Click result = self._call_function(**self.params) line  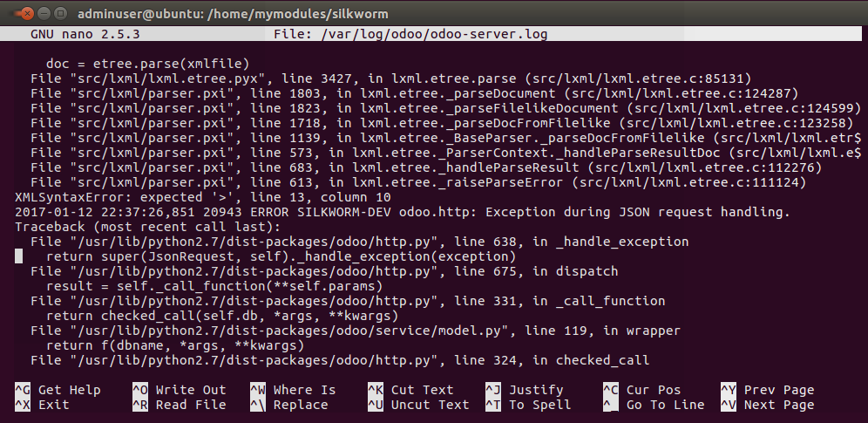(214, 287)
